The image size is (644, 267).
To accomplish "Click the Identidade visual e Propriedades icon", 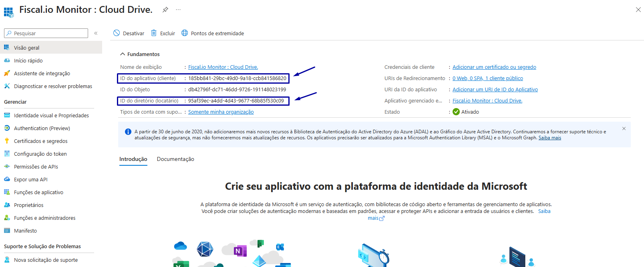I will point(7,115).
